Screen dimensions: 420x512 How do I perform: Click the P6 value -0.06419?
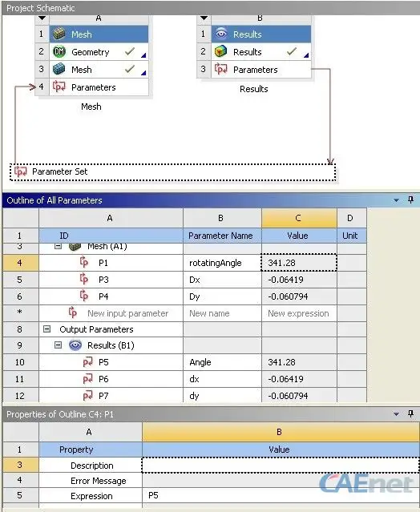point(299,379)
